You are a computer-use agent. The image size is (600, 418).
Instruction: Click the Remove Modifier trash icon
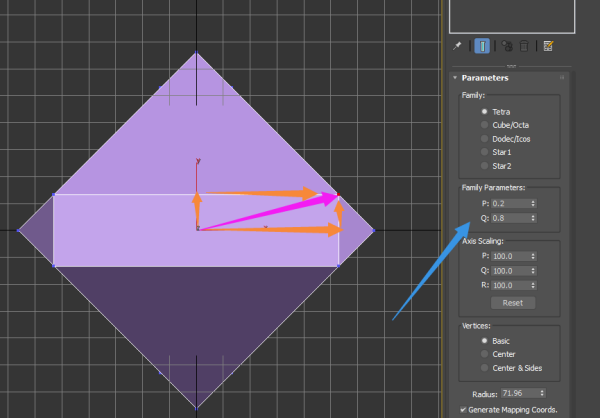(x=524, y=46)
